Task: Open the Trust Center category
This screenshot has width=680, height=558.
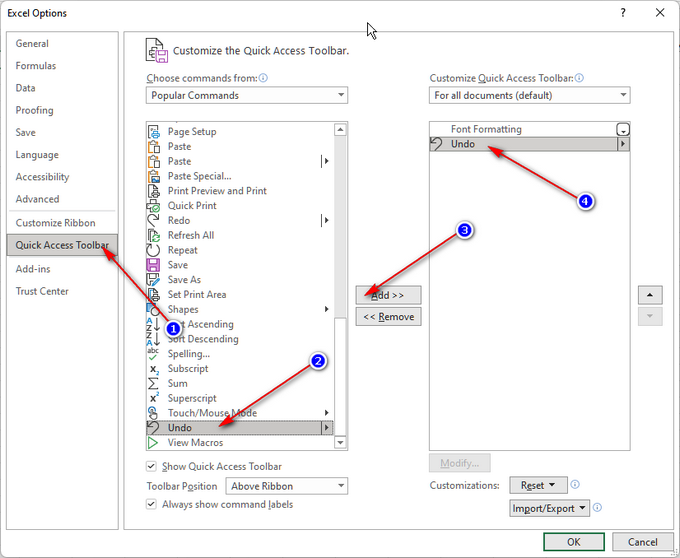Action: (x=42, y=291)
